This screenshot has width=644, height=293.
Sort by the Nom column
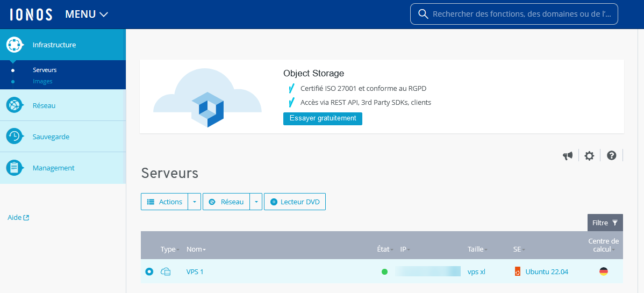pos(196,249)
